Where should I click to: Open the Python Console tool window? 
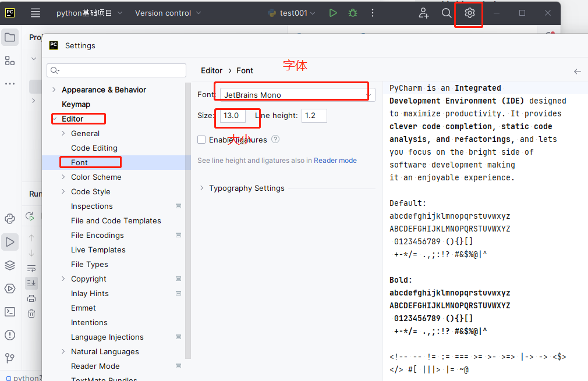[x=10, y=219]
